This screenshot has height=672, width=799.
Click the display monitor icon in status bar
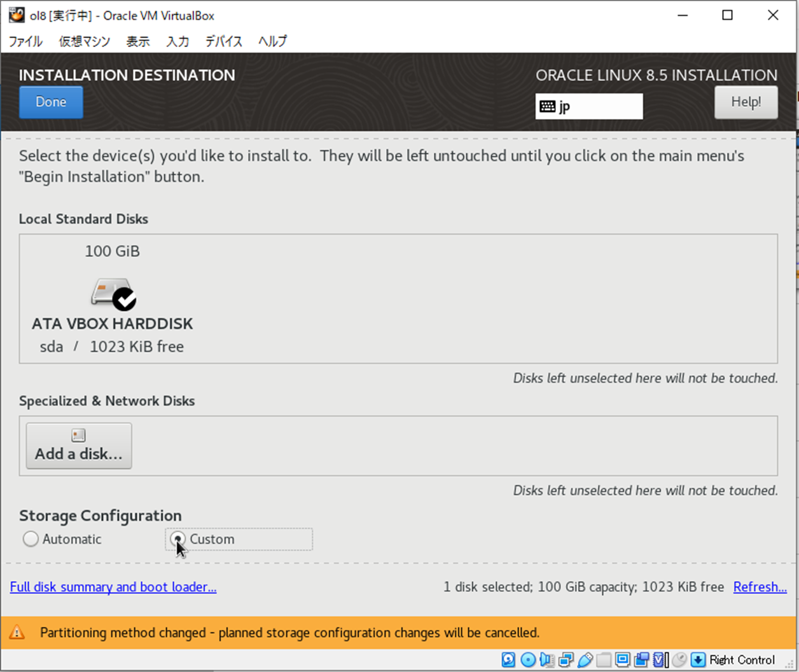click(622, 660)
